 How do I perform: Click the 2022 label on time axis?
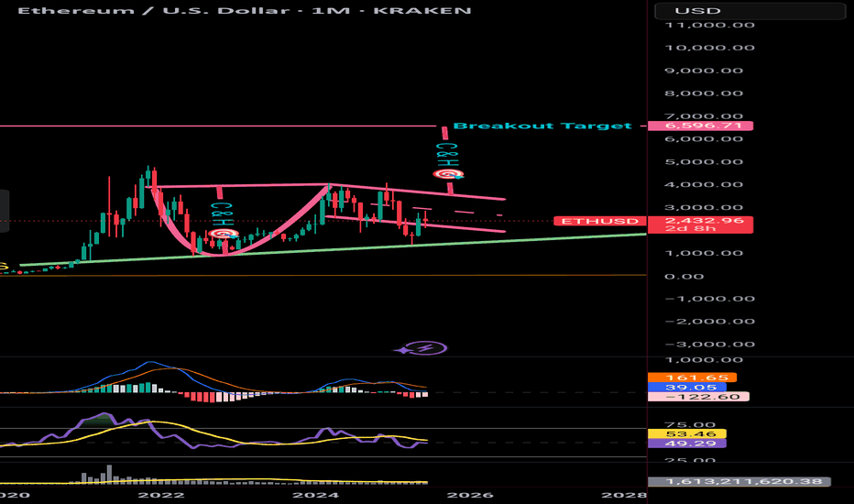coord(161,495)
